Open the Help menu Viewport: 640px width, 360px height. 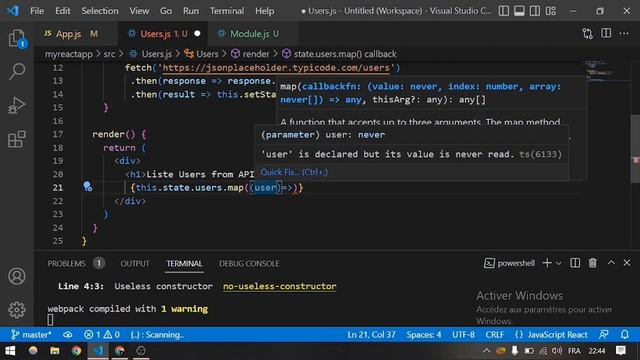(x=264, y=11)
